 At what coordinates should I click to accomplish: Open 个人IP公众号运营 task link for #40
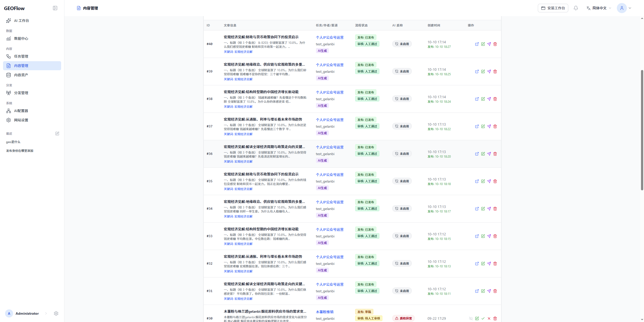point(330,38)
